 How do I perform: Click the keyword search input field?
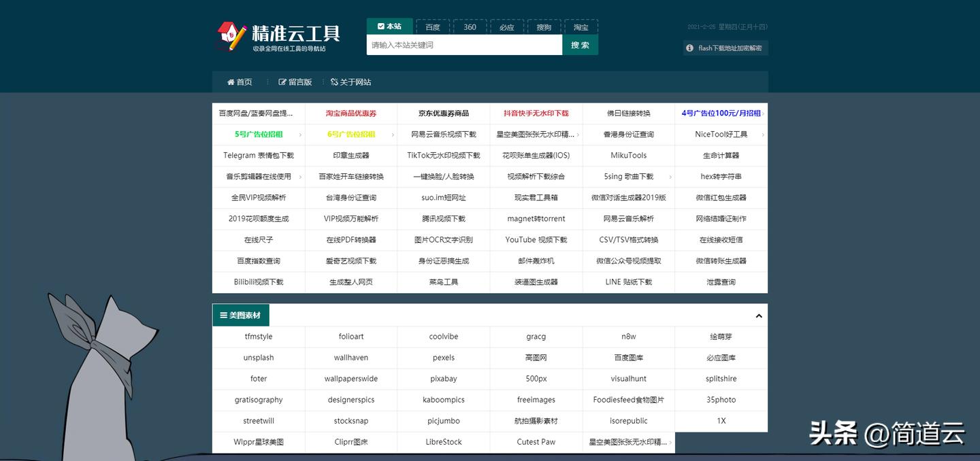click(x=464, y=45)
